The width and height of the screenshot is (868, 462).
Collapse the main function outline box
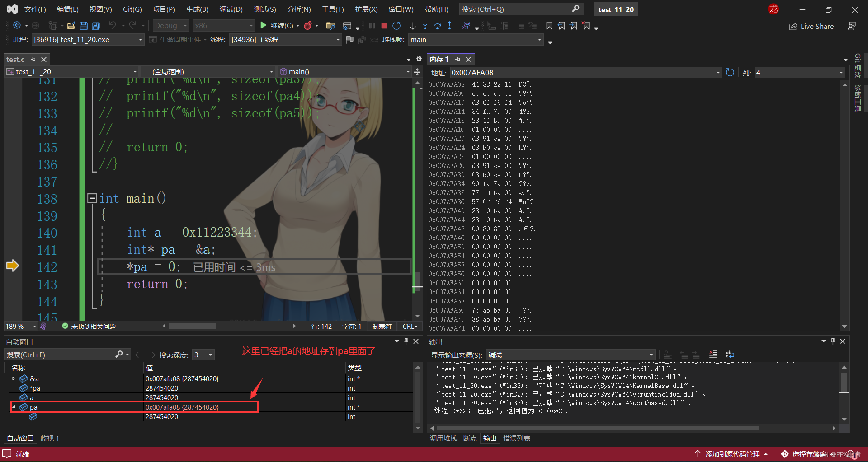coord(92,198)
